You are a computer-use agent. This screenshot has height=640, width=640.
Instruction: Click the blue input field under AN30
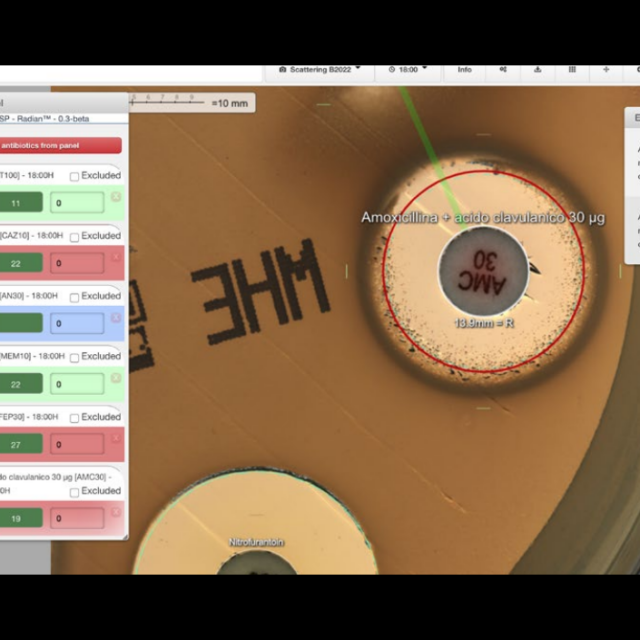[77, 323]
